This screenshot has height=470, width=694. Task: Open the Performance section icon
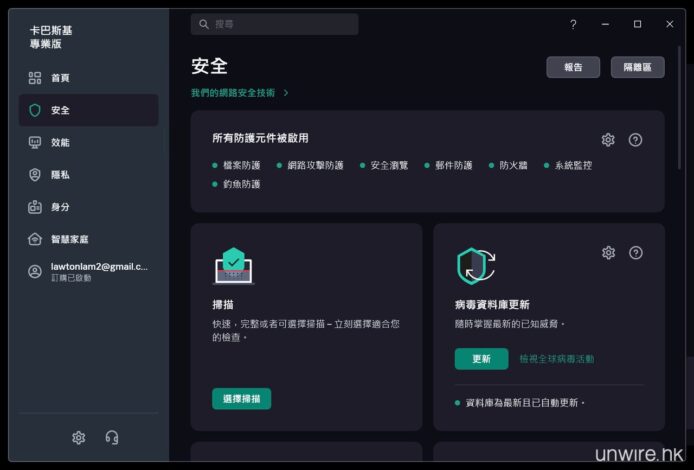coord(35,142)
